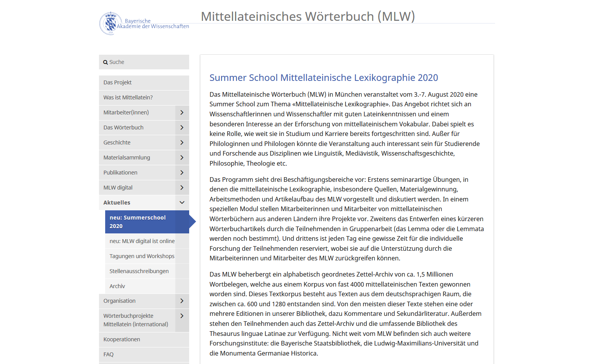Click into the Suche search field
The image size is (591, 364).
[x=144, y=62]
